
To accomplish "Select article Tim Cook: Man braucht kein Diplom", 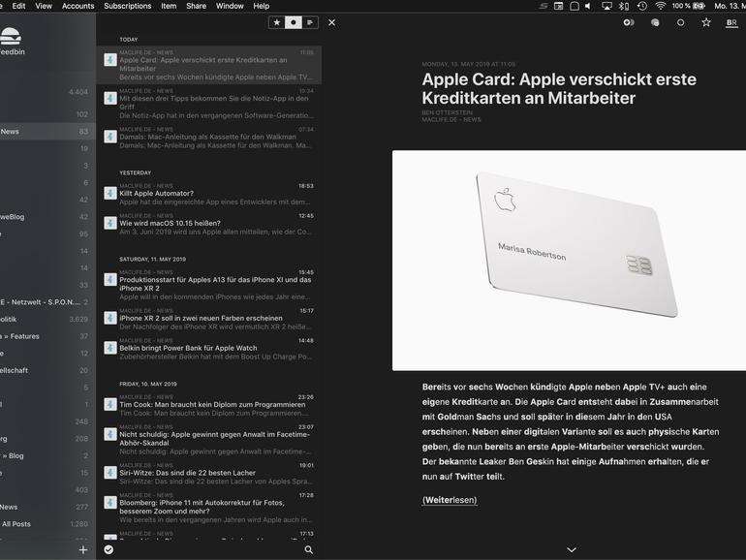I will point(209,405).
